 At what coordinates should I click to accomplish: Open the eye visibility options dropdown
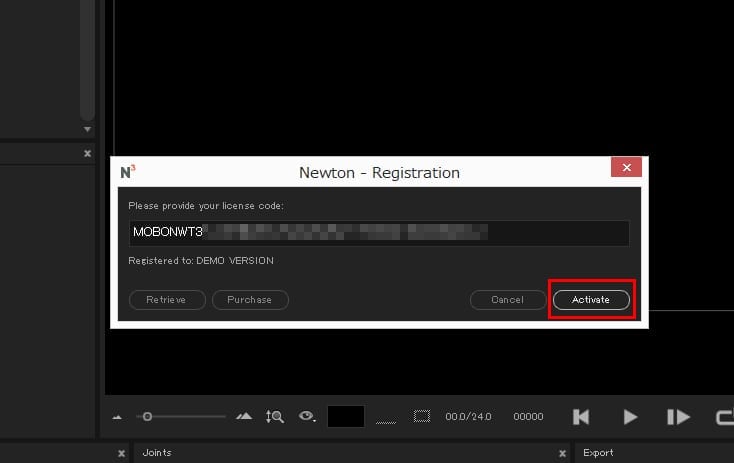[x=307, y=416]
